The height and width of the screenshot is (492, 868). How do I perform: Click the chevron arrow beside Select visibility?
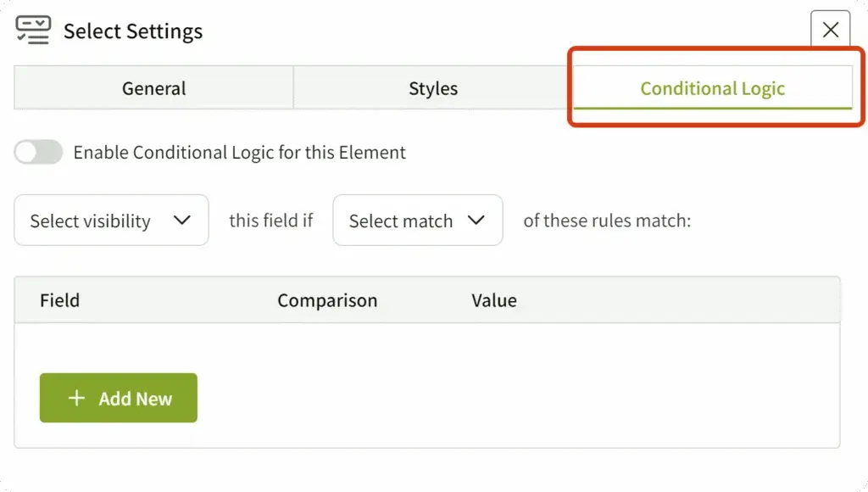click(x=181, y=221)
